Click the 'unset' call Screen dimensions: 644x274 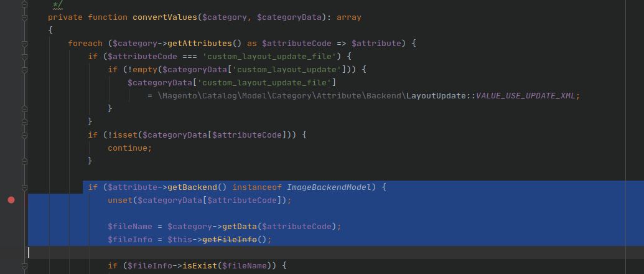pyautogui.click(x=120, y=201)
